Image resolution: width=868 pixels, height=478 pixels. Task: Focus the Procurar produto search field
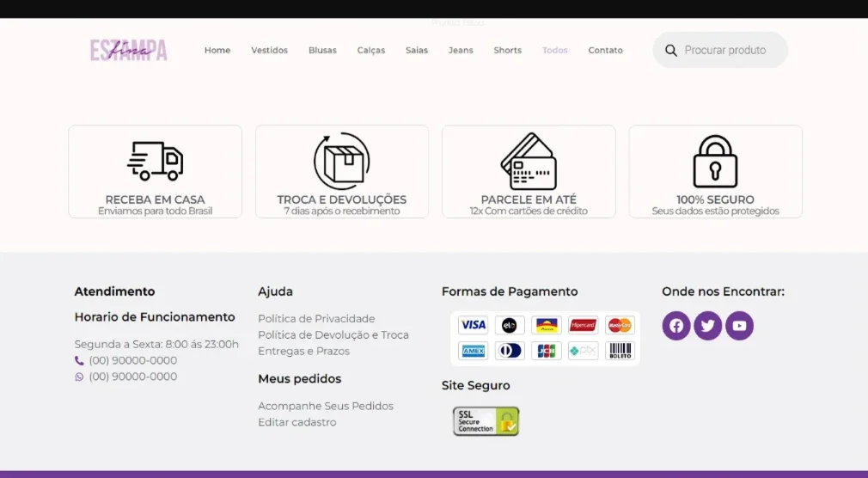coord(721,51)
